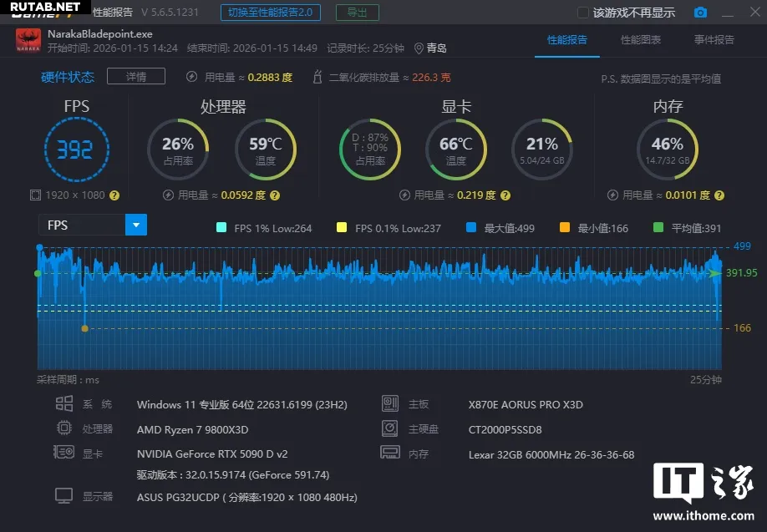767x532 pixels.
Task: Click the 详情 details button
Action: [x=135, y=77]
